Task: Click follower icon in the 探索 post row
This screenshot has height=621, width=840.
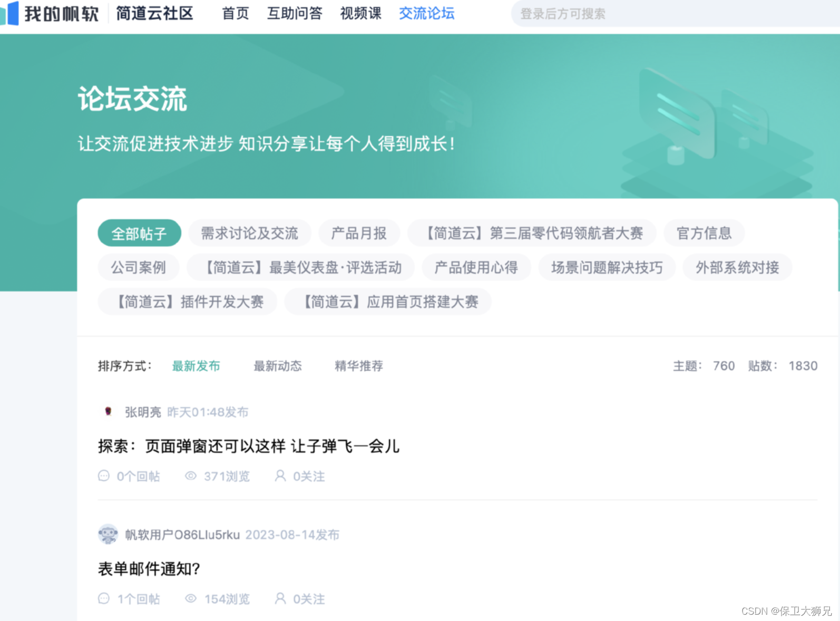Action: tap(280, 476)
